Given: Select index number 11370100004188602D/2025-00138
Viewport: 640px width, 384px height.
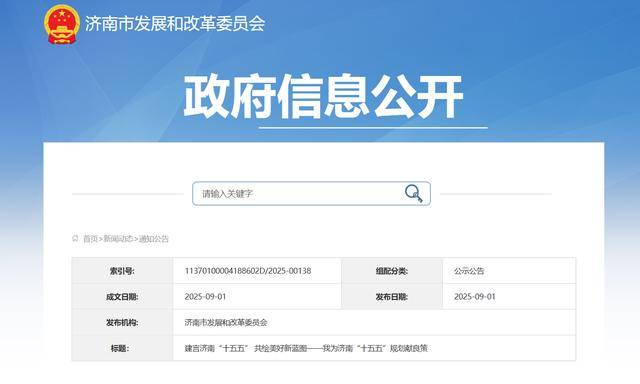Looking at the screenshot, I should click(248, 271).
